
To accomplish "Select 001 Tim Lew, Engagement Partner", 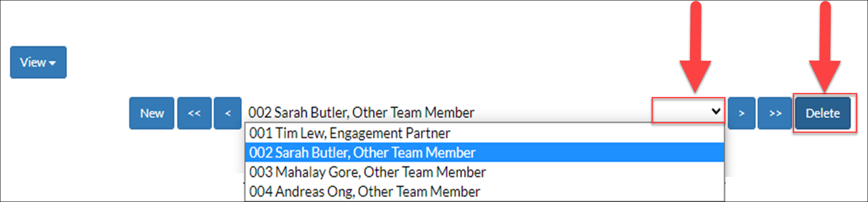I will tap(485, 133).
